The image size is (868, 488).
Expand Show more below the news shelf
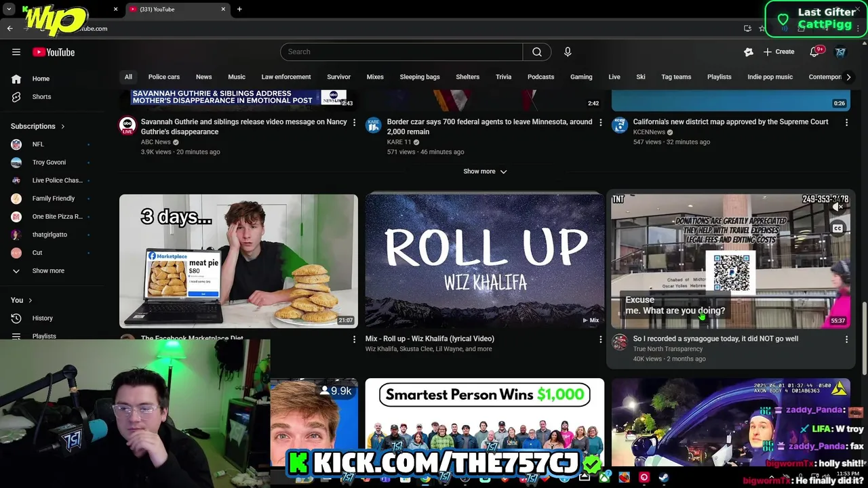(x=485, y=171)
